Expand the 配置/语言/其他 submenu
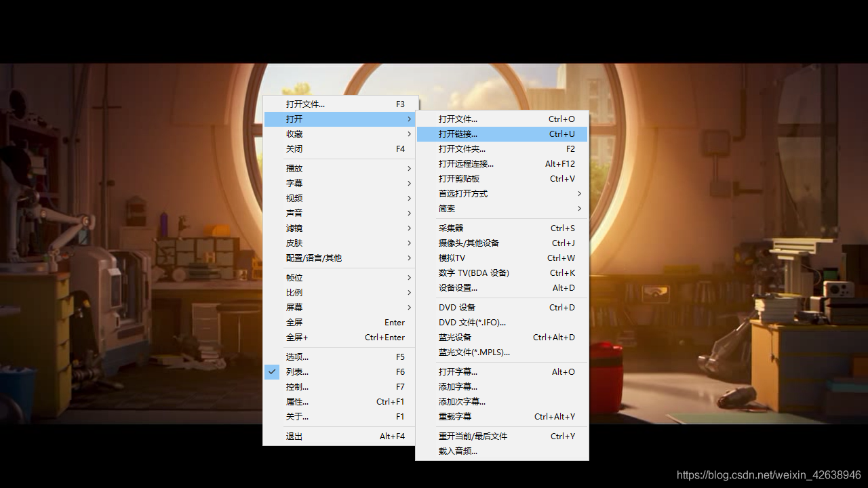This screenshot has width=868, height=488. [x=340, y=258]
